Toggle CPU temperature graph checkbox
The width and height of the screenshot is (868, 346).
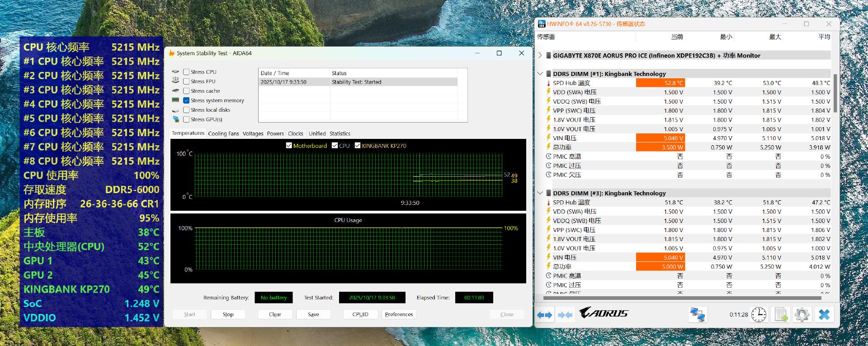tap(335, 146)
